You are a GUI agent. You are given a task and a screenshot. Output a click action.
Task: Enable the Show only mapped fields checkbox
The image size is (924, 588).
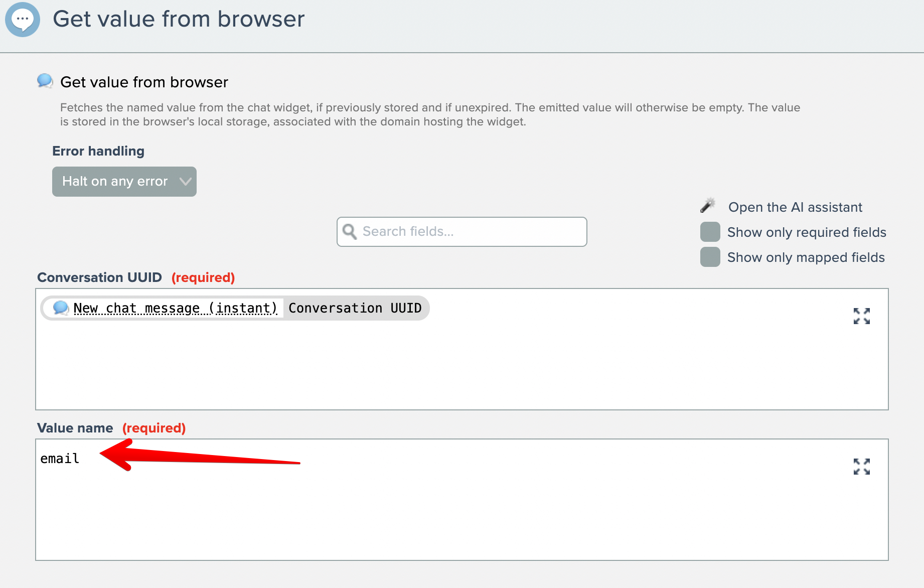pos(710,257)
